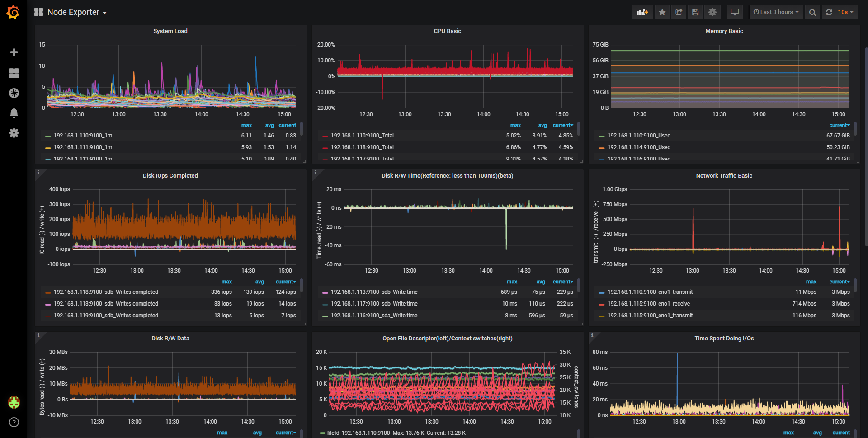This screenshot has height=438, width=868.
Task: Open Explore compass icon in sidebar
Action: [14, 93]
